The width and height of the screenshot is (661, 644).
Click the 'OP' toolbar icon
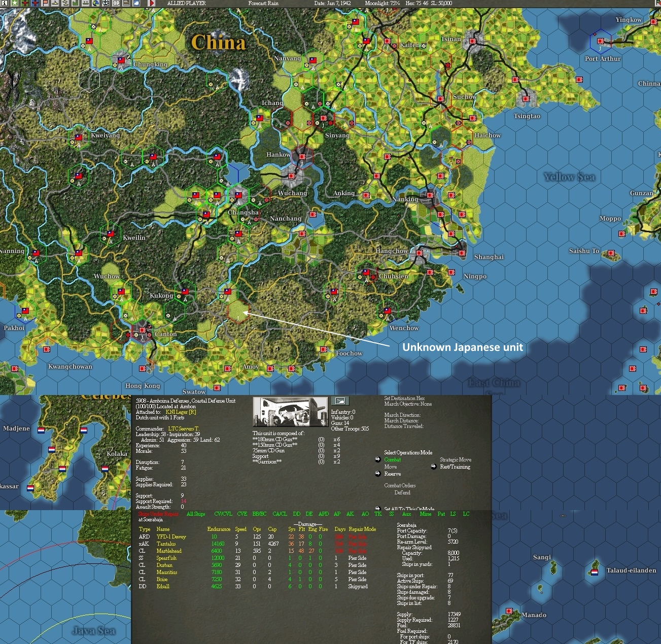116,3
